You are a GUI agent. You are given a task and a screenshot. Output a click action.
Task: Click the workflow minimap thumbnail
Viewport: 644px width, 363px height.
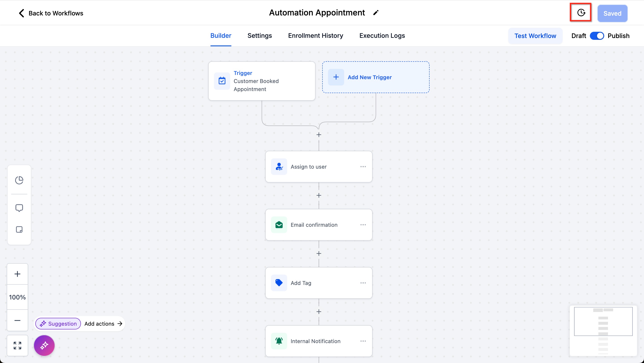click(x=603, y=330)
